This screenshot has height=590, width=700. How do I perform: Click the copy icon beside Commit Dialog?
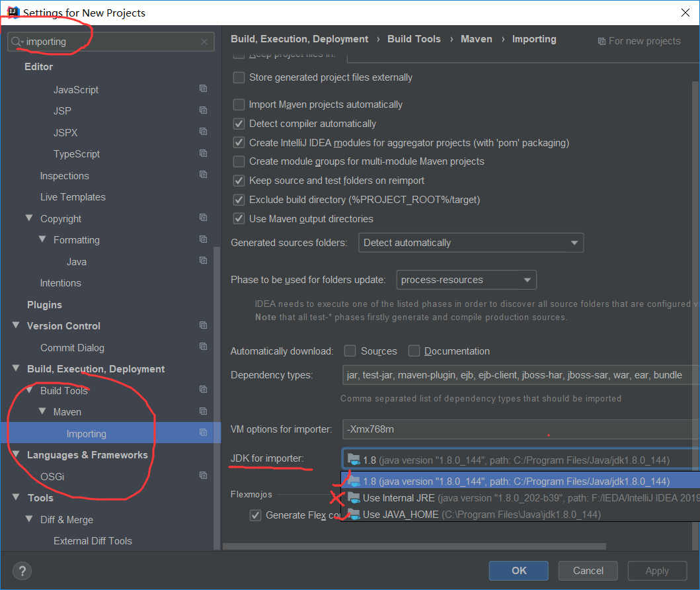click(x=203, y=347)
